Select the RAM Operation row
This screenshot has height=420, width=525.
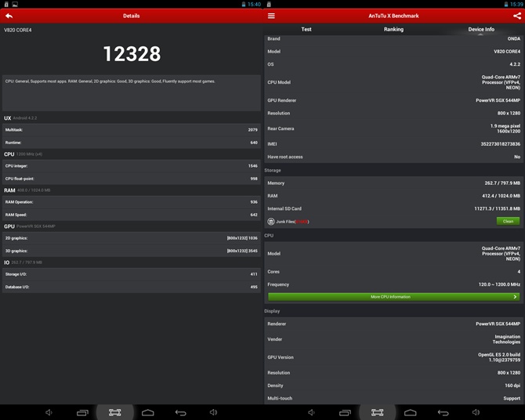coord(132,202)
